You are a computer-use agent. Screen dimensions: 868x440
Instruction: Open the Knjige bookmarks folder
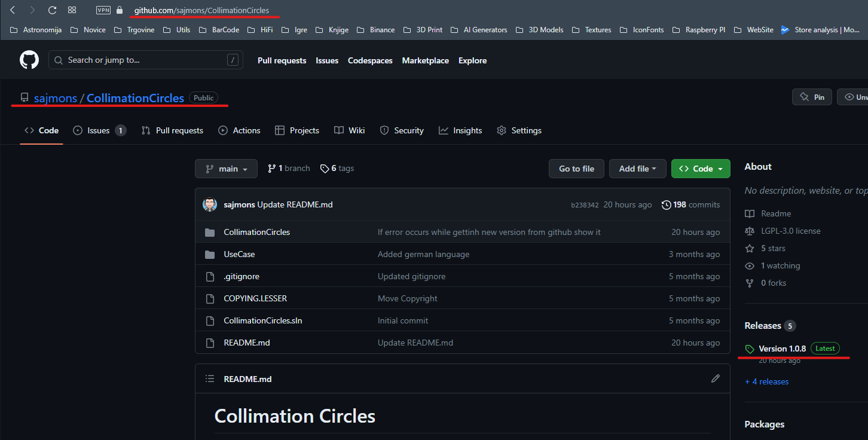[x=332, y=30]
